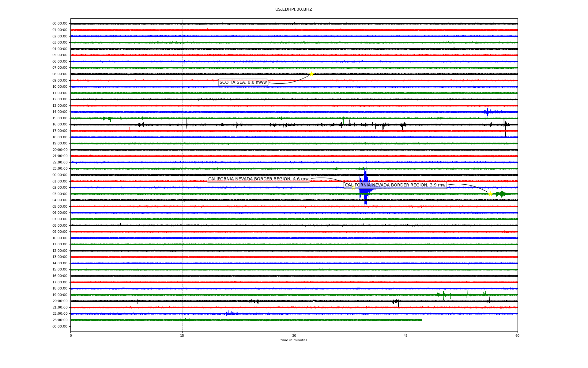588x368 pixels.
Task: Click the green waveform burst after the 3.9 star
Action: [x=502, y=194]
